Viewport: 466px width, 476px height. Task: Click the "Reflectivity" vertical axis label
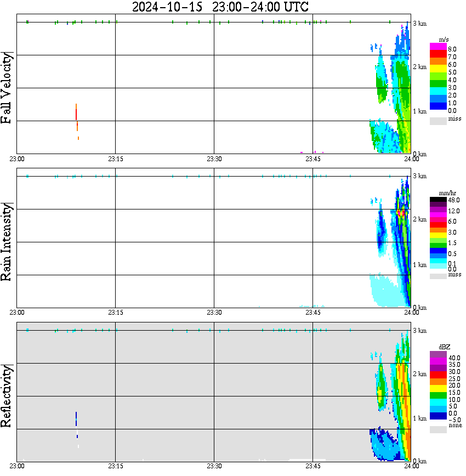tap(7, 396)
